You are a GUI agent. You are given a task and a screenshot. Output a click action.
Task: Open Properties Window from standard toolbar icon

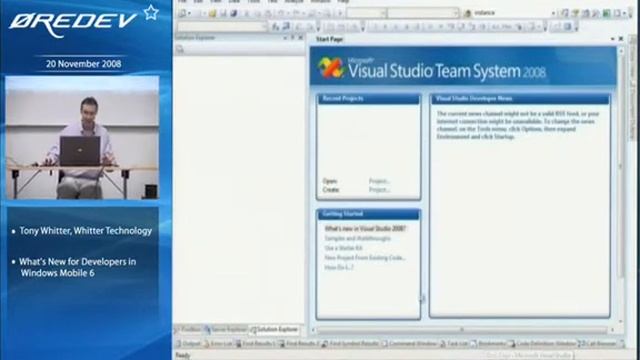click(x=576, y=13)
